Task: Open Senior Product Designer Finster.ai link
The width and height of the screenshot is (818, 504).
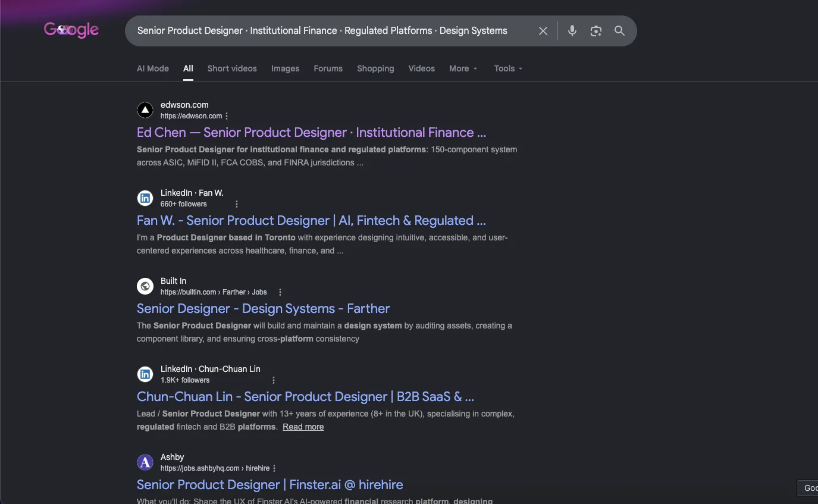Action: click(270, 485)
